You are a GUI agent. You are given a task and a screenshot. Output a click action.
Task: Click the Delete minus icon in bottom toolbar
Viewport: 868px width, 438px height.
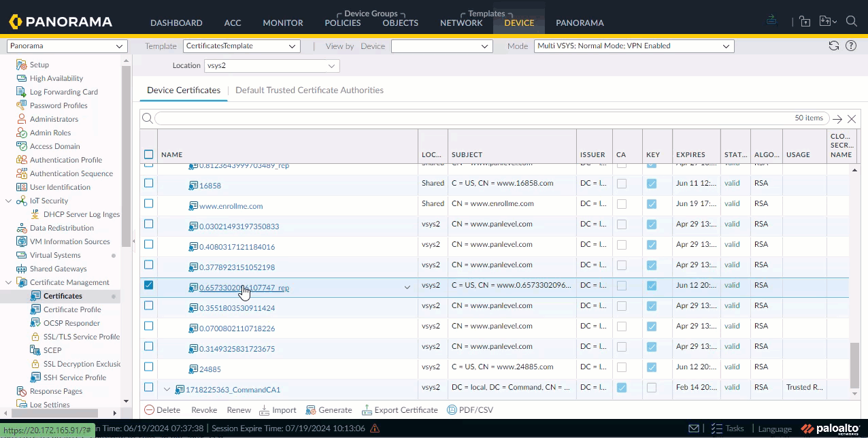pos(149,410)
